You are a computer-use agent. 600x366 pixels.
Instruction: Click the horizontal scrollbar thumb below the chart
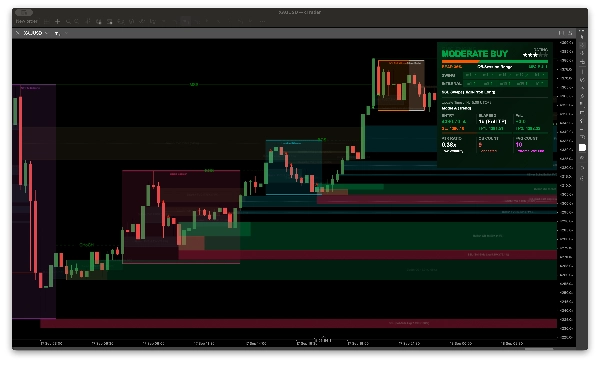coord(539,349)
